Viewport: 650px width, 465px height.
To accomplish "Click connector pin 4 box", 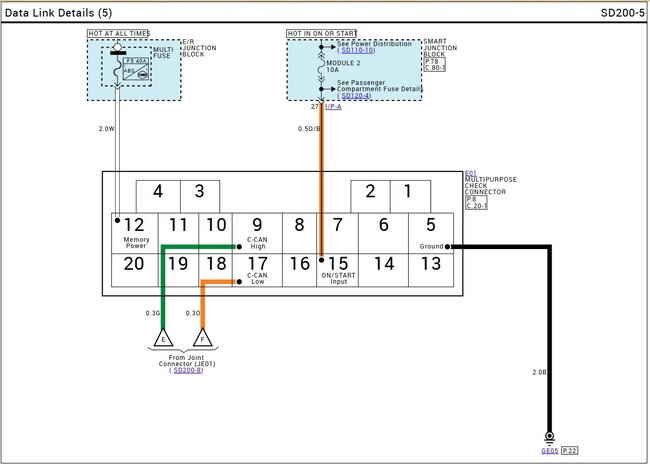I will (x=158, y=196).
